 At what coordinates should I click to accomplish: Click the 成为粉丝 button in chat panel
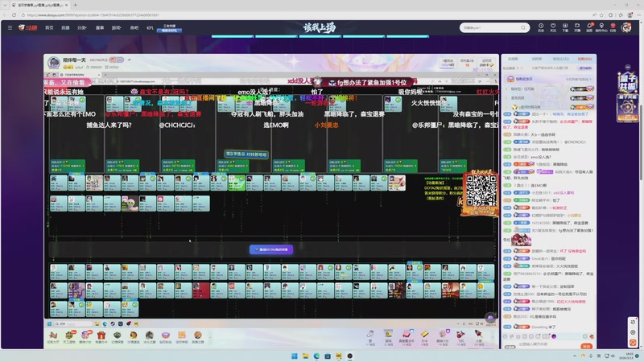point(585,68)
